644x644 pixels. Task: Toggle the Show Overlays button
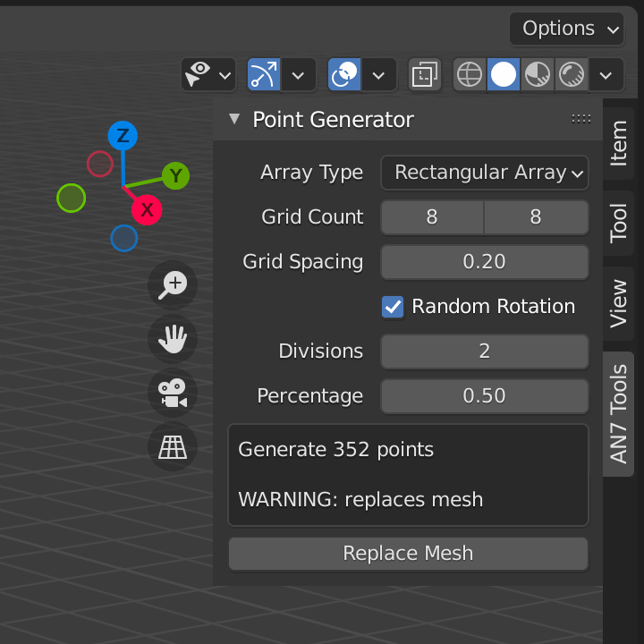click(x=344, y=74)
